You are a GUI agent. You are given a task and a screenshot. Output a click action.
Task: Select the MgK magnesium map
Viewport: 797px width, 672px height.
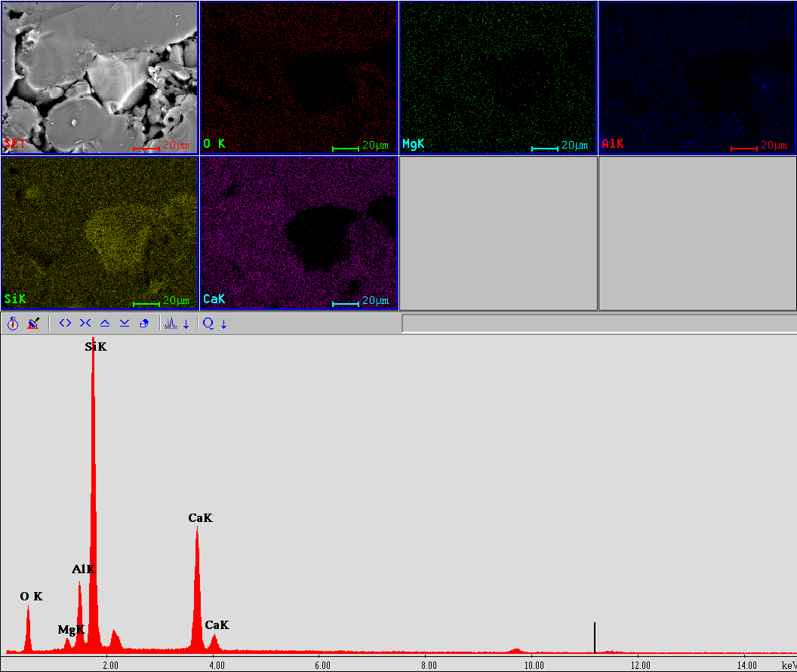(x=498, y=78)
